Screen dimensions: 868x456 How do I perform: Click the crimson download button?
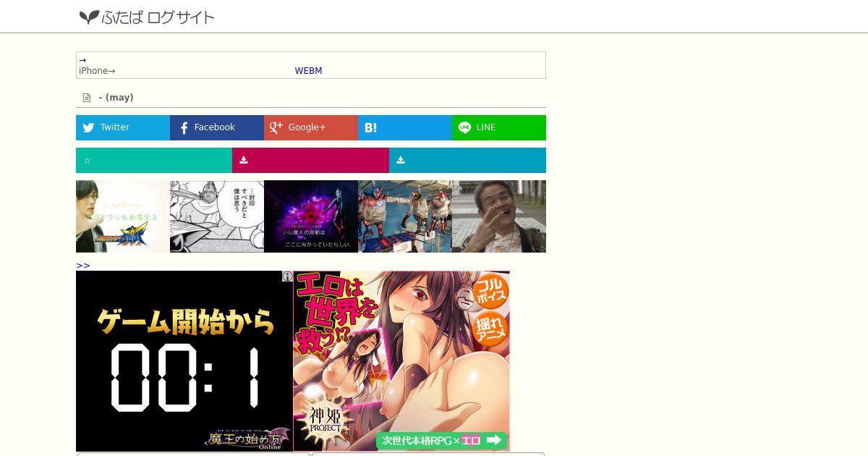[x=310, y=160]
